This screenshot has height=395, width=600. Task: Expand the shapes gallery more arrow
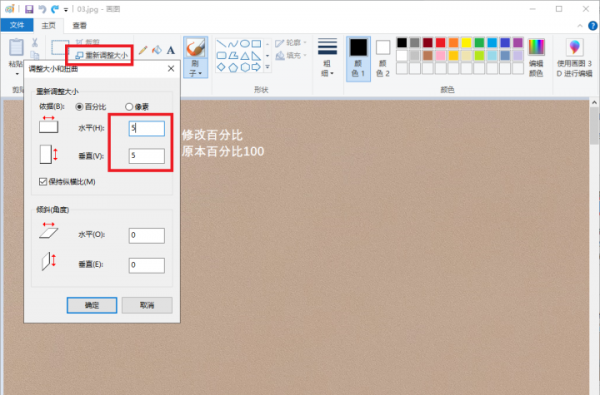pos(267,67)
